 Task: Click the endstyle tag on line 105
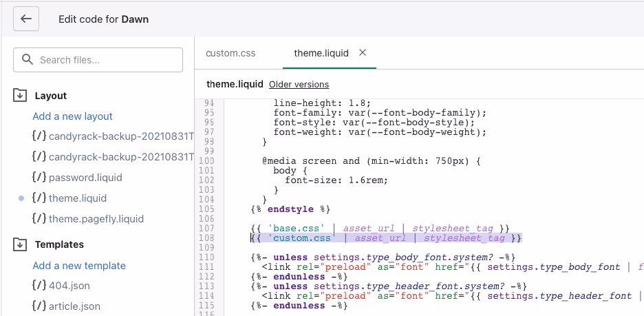click(x=290, y=209)
